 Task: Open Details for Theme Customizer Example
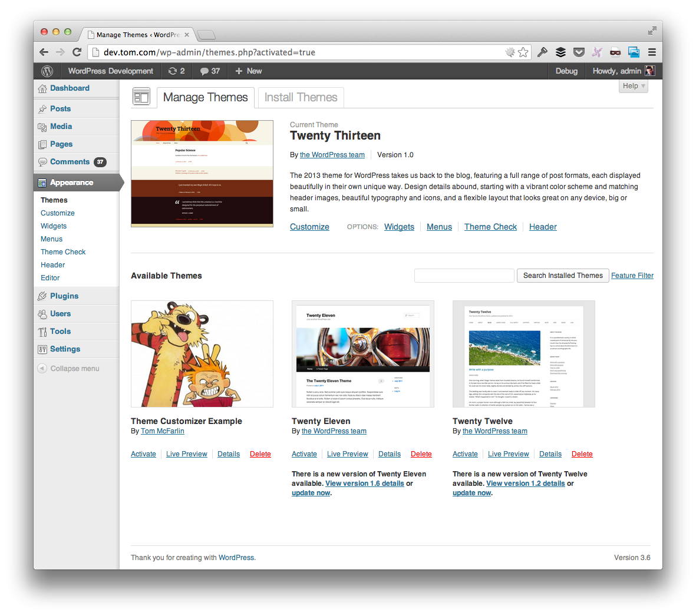[229, 453]
